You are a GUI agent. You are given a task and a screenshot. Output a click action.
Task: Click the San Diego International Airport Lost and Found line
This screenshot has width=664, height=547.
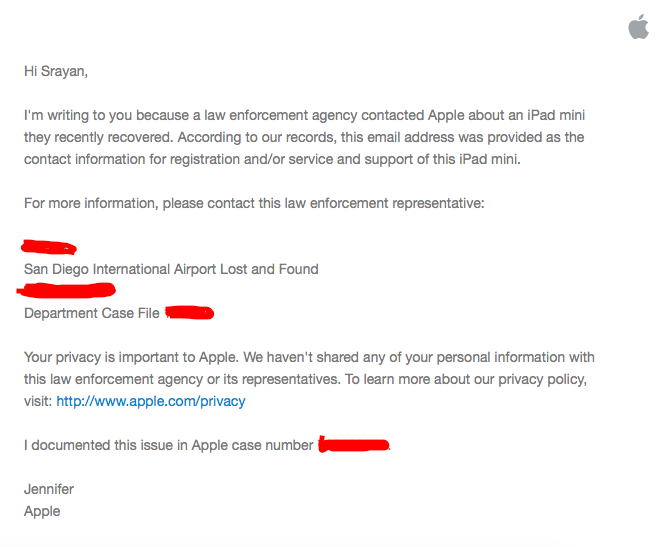point(171,269)
